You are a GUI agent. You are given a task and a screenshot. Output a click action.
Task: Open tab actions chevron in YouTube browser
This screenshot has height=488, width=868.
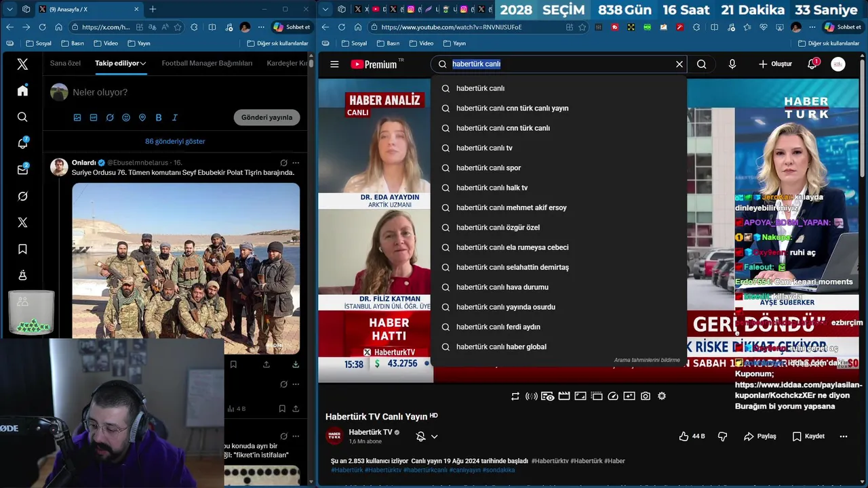click(x=325, y=9)
